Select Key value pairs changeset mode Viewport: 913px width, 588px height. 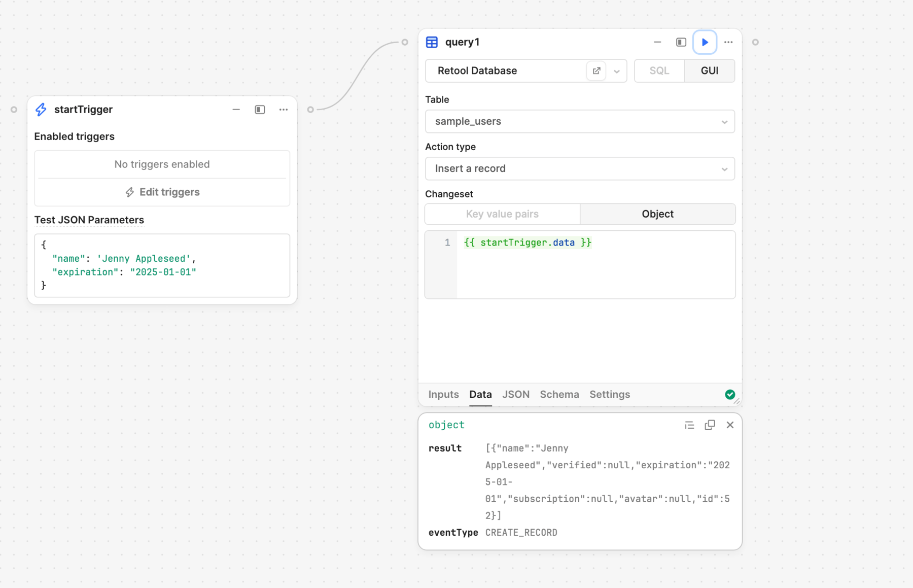502,214
